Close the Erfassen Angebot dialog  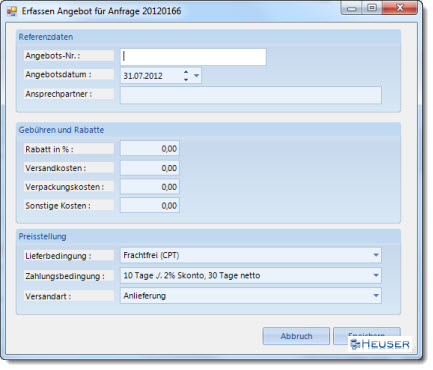[x=400, y=8]
